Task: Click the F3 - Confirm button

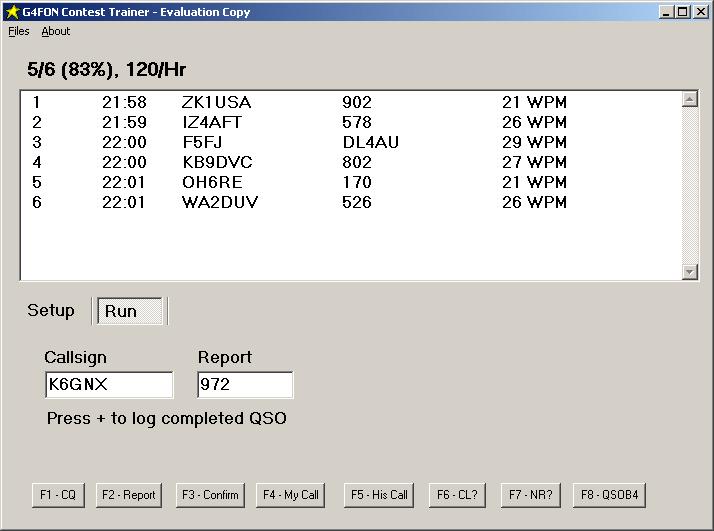Action: pyautogui.click(x=210, y=495)
